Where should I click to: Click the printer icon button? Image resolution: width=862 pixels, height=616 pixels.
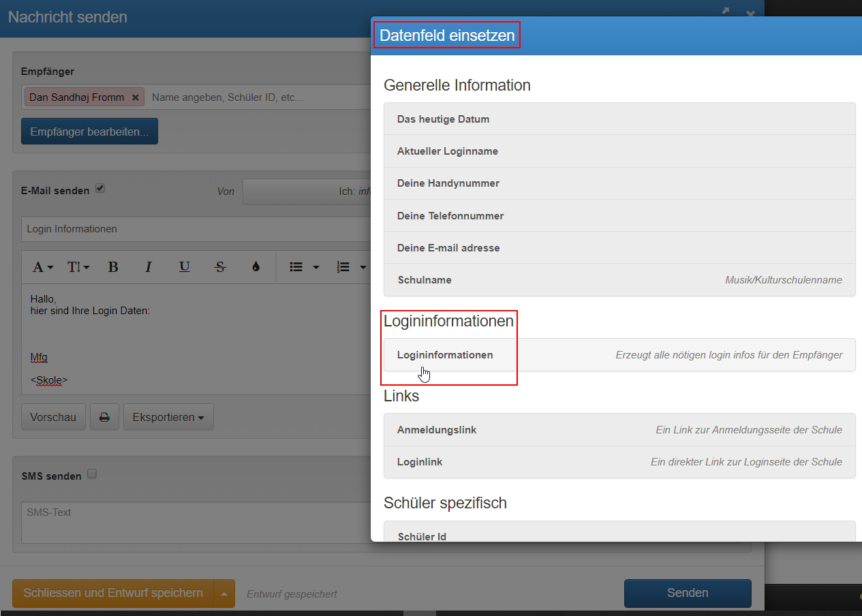click(x=104, y=417)
